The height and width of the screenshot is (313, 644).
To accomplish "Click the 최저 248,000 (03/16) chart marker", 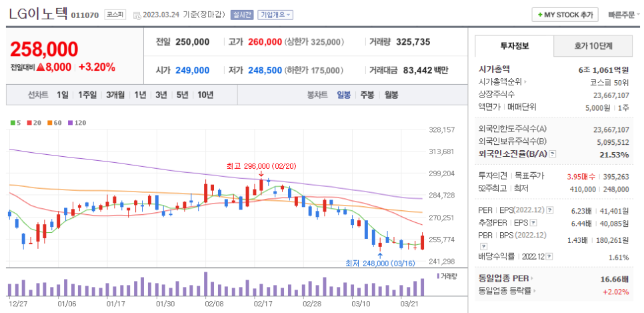I will [x=380, y=263].
